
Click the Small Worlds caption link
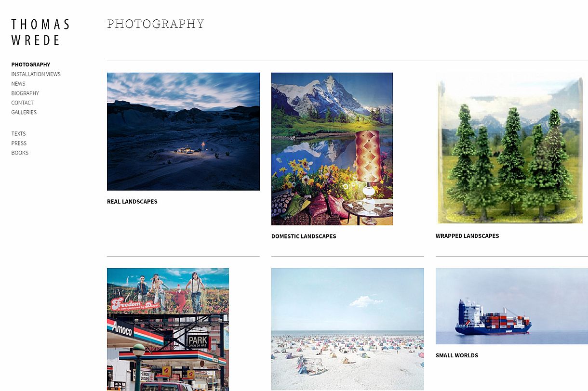click(x=457, y=355)
